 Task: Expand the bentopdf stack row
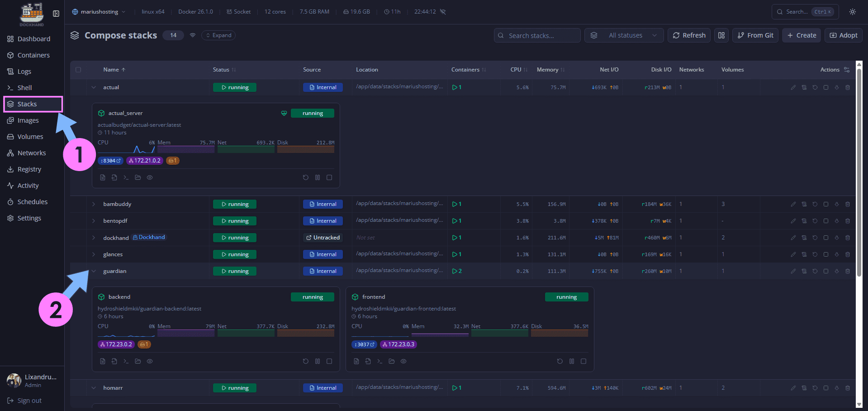tap(94, 221)
